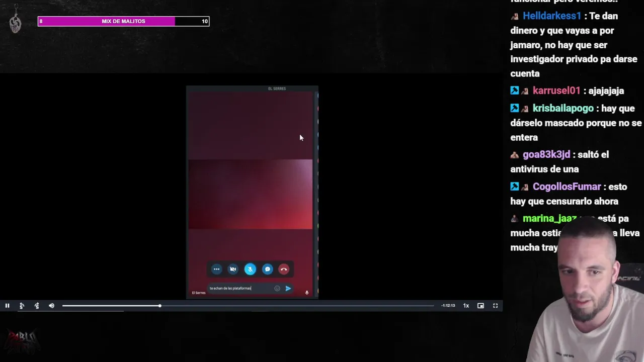644x362 pixels.
Task: Open the call's three-dots more options
Action: point(216,269)
